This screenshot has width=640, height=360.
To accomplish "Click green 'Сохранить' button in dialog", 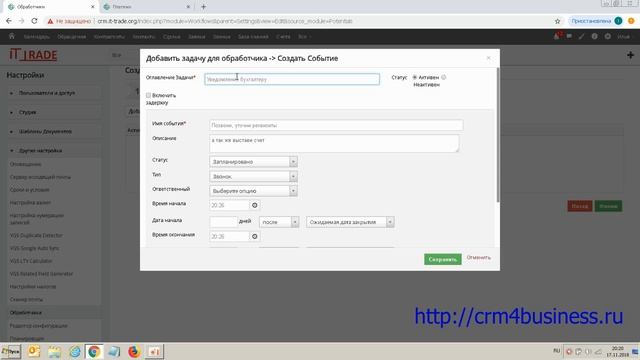I will click(442, 259).
